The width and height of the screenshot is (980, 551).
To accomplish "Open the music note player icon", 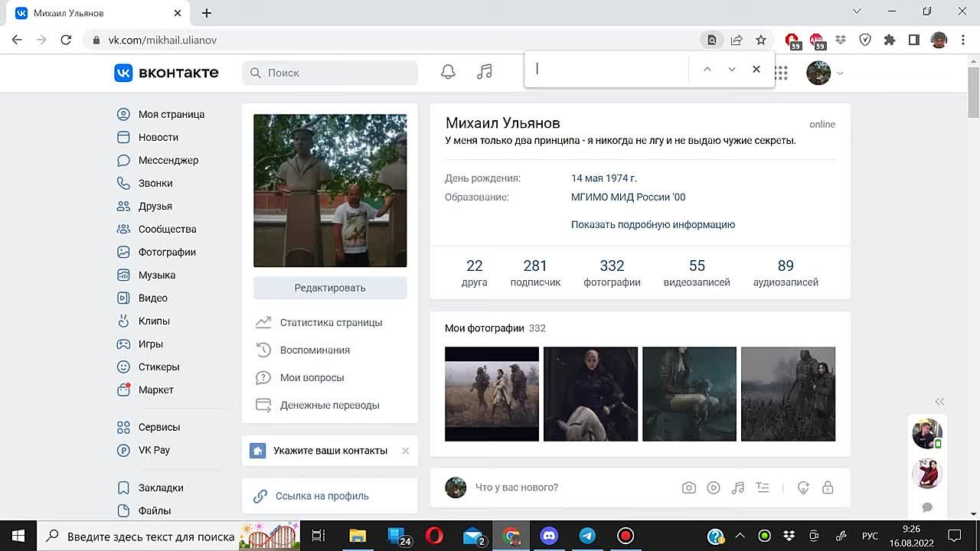I will (485, 72).
